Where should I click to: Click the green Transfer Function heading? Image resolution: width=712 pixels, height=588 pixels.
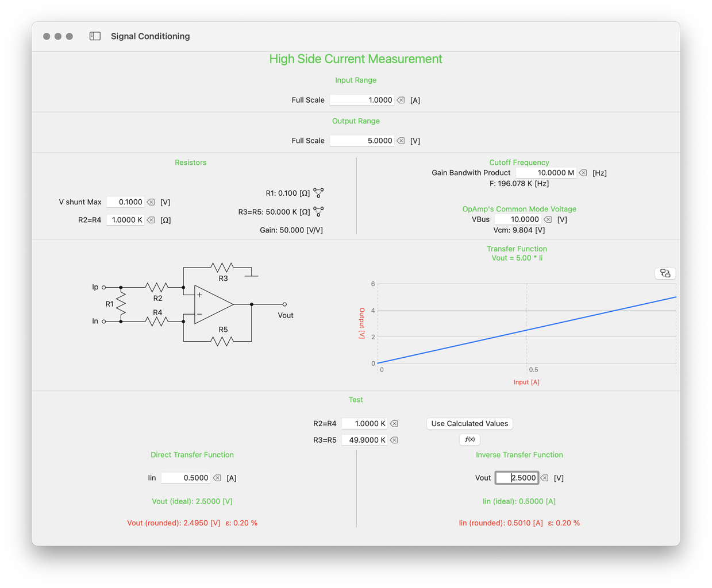(517, 249)
